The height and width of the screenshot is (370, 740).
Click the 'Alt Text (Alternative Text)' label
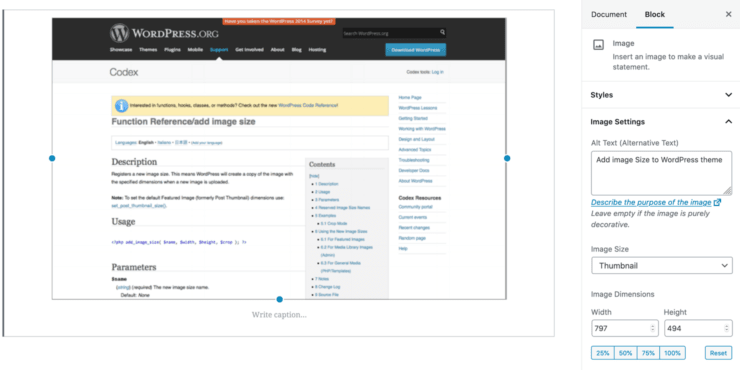click(635, 143)
